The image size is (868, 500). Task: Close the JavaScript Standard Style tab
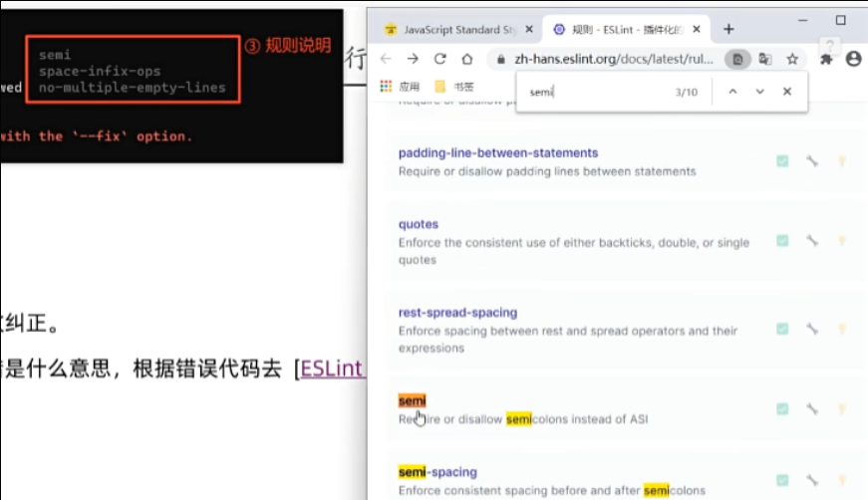tap(529, 29)
